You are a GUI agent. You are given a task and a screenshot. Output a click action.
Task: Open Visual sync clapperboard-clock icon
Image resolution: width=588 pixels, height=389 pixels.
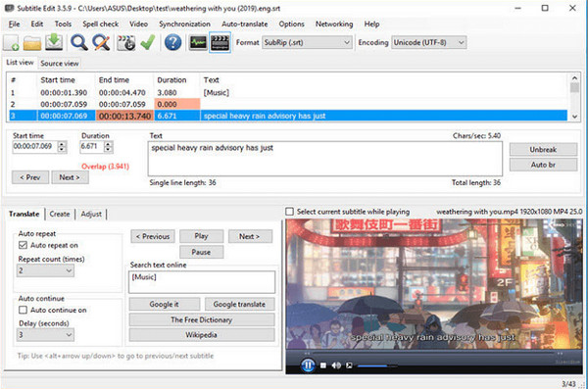126,43
